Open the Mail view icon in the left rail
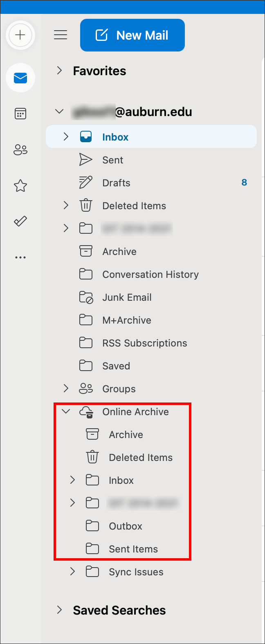Viewport: 265px width, 644px height. 20,78
